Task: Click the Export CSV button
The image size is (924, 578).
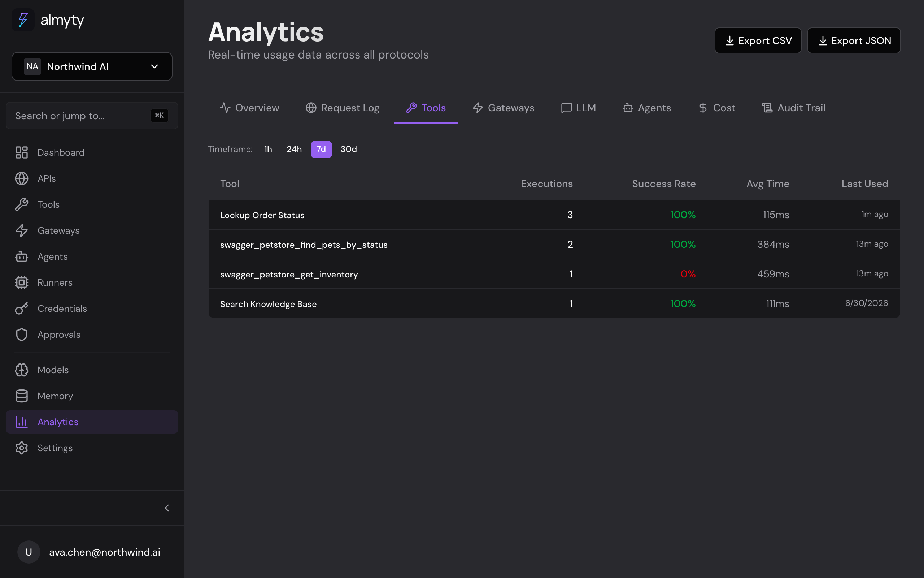Action: [x=758, y=40]
